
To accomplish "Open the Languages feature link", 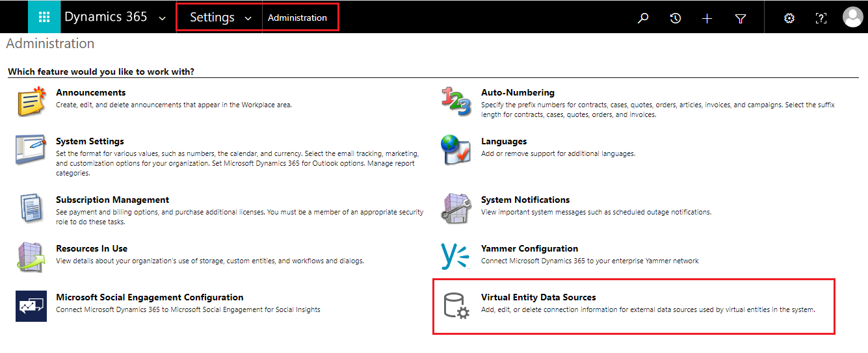I will point(504,141).
